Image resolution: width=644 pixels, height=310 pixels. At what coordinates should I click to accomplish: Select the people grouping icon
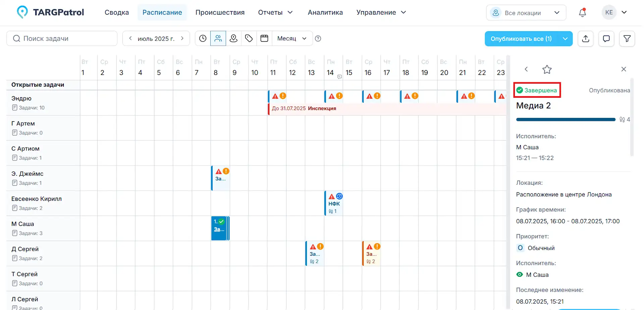[218, 38]
